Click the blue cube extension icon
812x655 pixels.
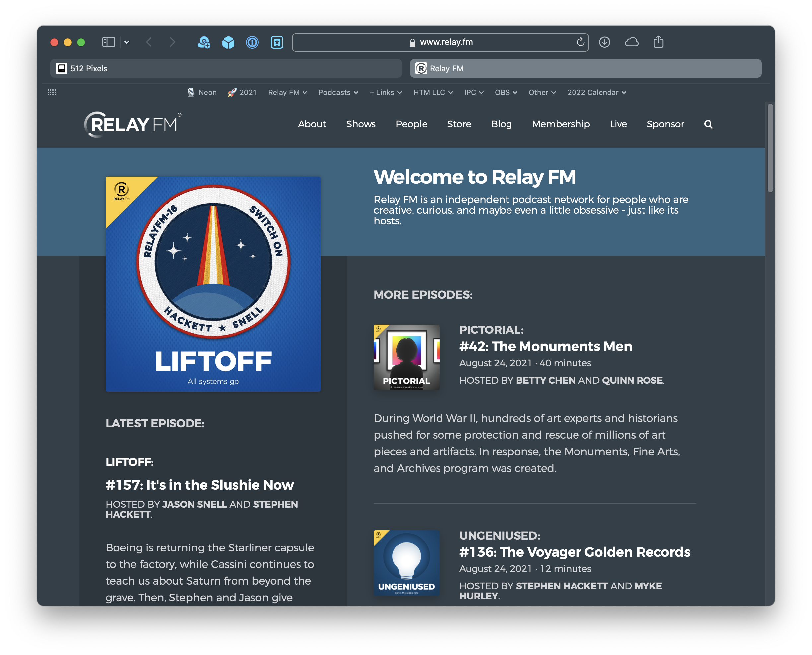pos(228,42)
